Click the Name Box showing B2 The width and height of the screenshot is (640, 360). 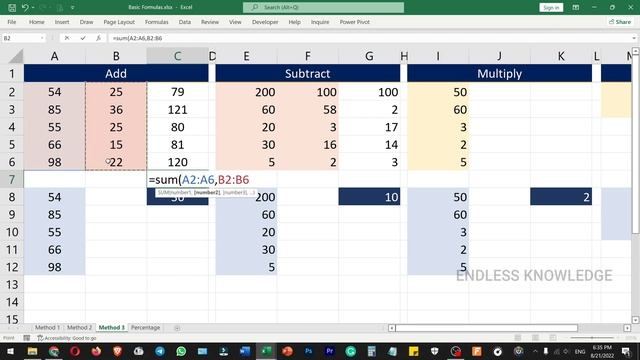(20, 38)
